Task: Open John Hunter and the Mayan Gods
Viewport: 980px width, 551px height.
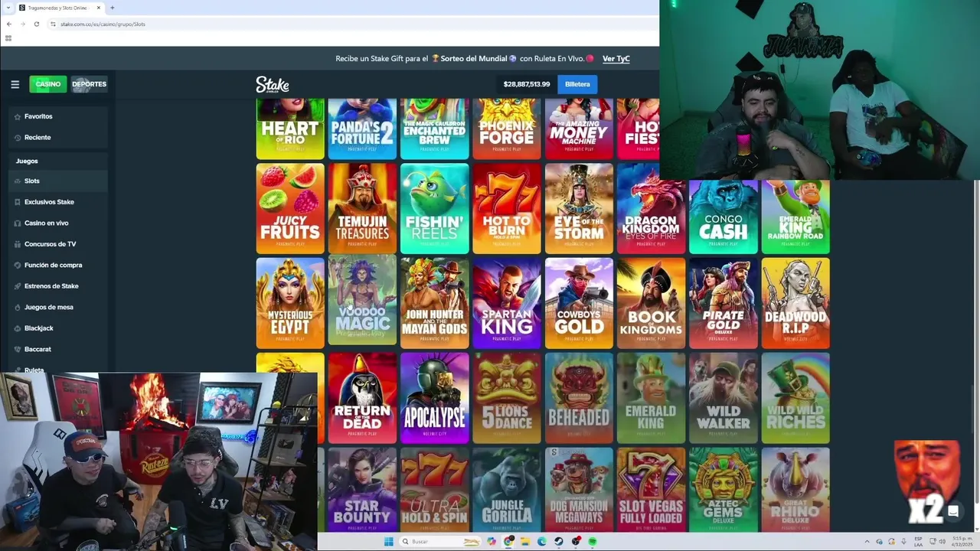Action: pyautogui.click(x=434, y=303)
